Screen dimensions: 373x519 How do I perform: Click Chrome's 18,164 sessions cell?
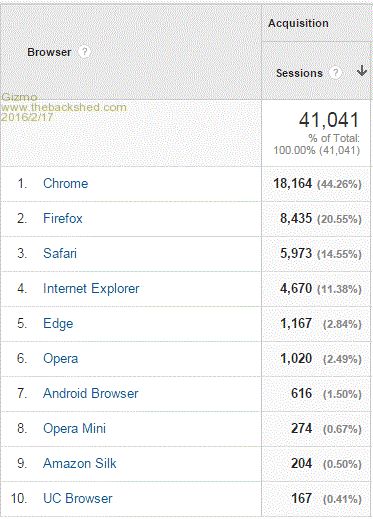(x=293, y=183)
